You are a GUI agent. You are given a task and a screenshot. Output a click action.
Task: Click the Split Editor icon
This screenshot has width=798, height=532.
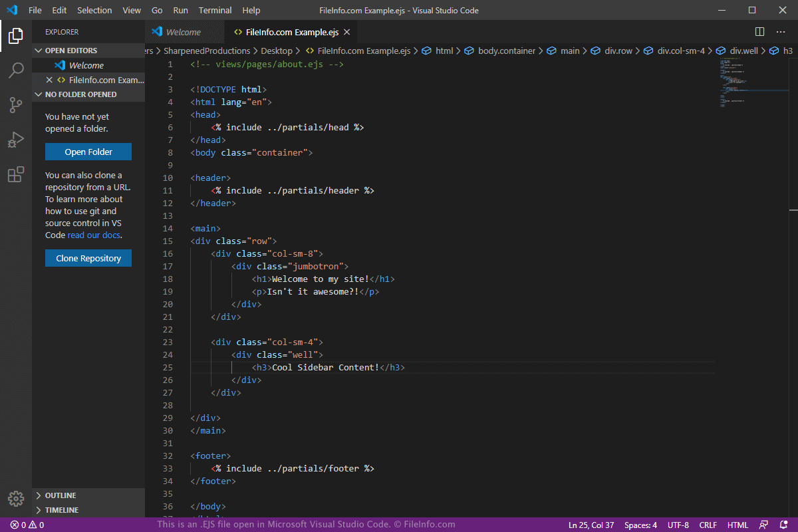pyautogui.click(x=759, y=31)
